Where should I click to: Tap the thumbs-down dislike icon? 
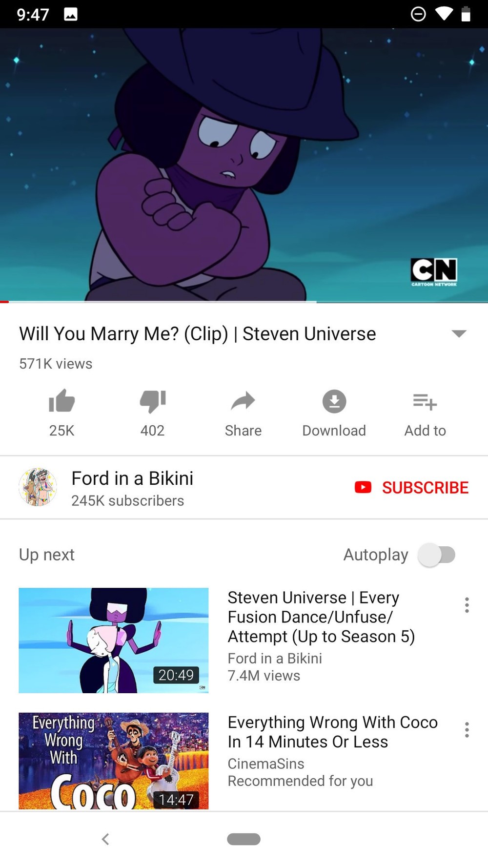pyautogui.click(x=153, y=401)
